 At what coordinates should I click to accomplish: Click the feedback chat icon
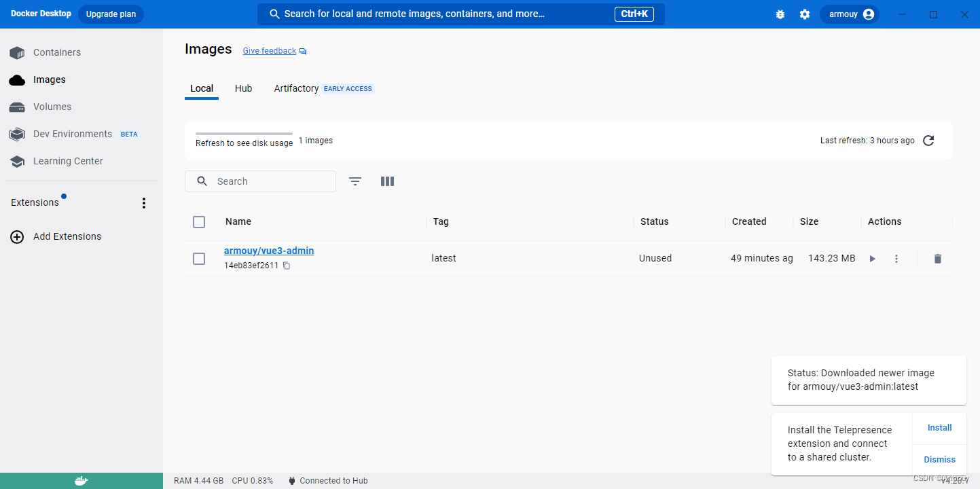303,51
